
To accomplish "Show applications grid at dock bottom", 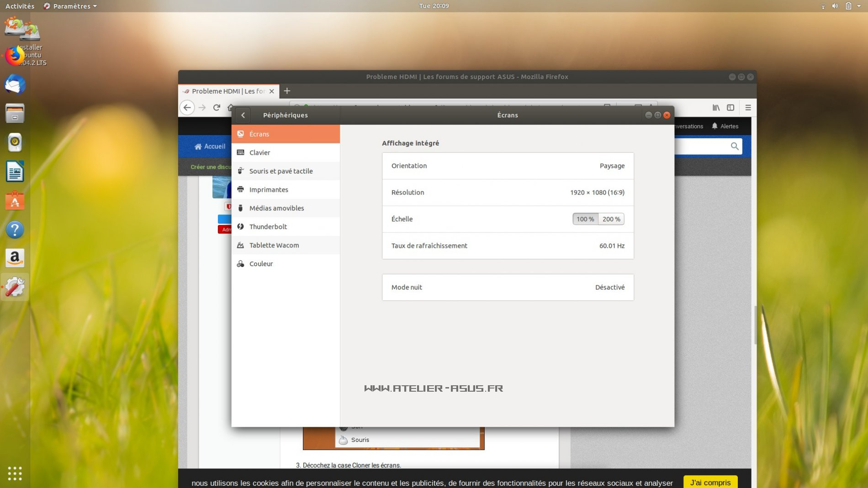I will 15,473.
